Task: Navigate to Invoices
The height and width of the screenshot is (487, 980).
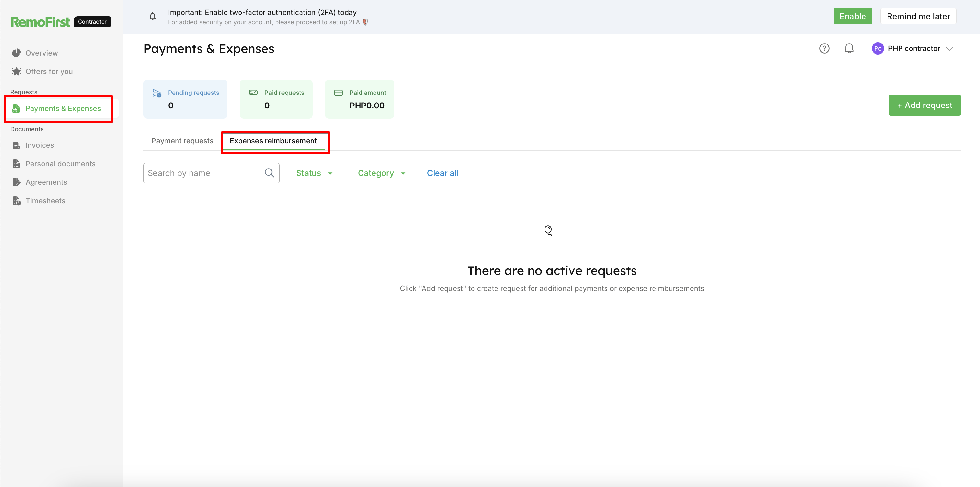Action: [x=40, y=145]
